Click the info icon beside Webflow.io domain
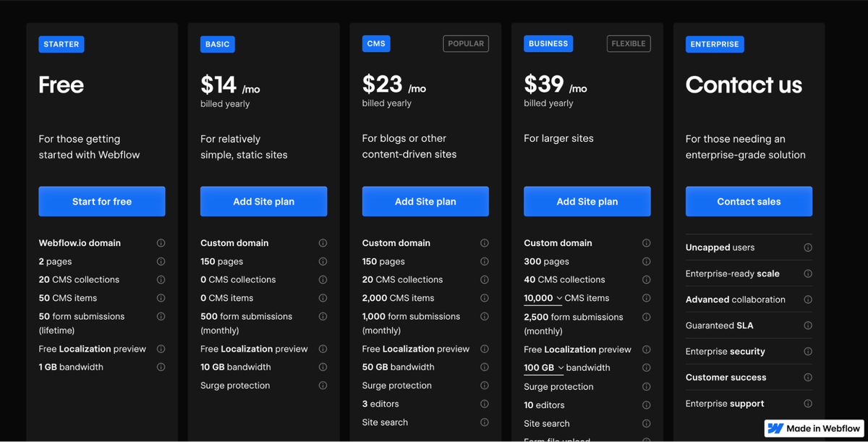The image size is (868, 442). coord(161,242)
